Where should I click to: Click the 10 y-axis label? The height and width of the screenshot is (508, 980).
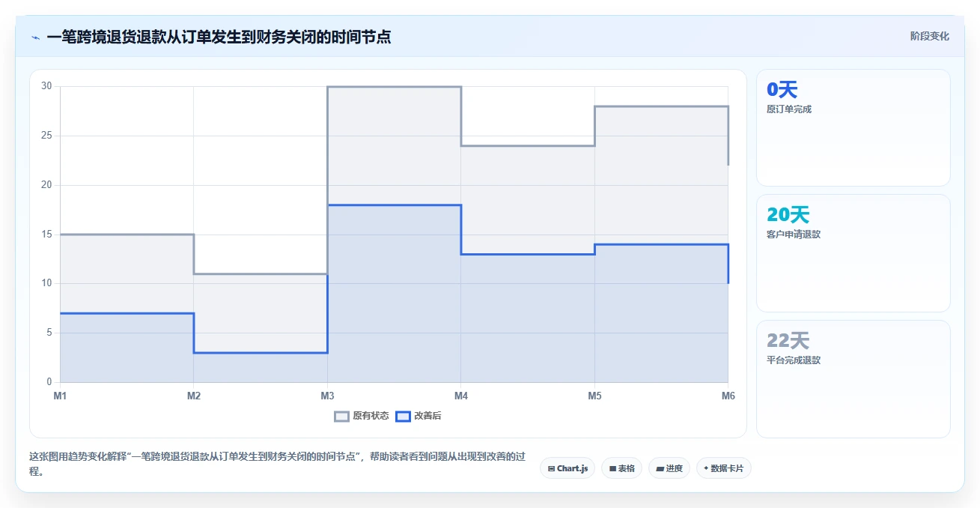(x=46, y=283)
